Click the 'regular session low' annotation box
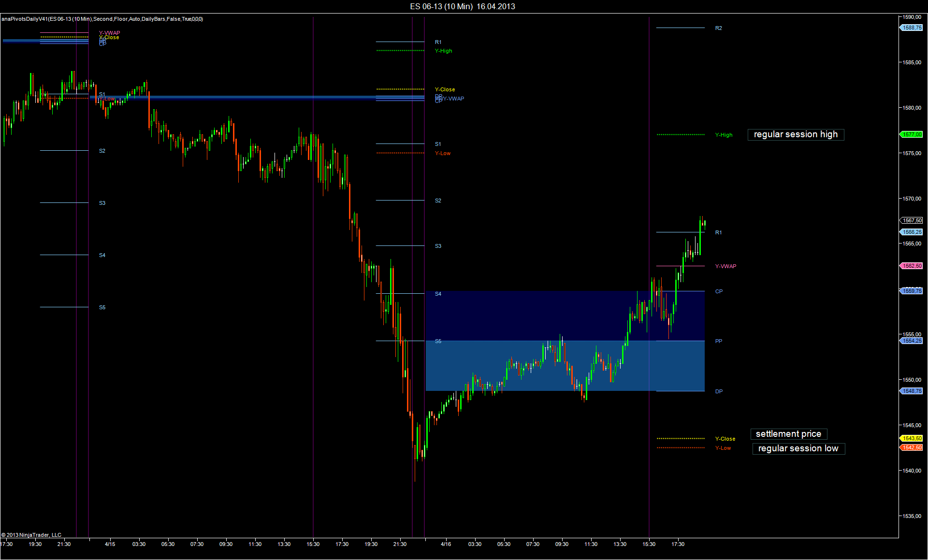Viewport: 928px width, 560px height. click(798, 449)
